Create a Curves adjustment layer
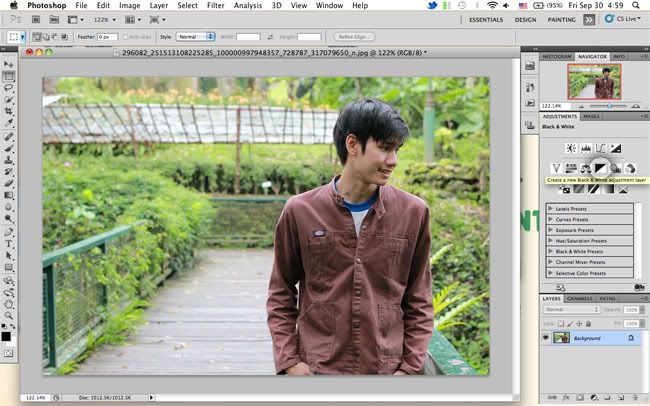Image resolution: width=650 pixels, height=406 pixels. (x=600, y=148)
